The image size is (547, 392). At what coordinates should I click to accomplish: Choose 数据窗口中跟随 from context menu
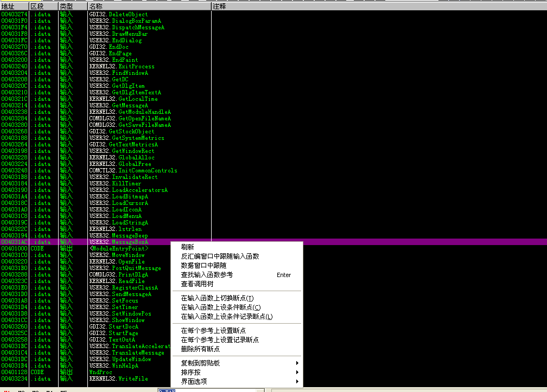click(237, 266)
